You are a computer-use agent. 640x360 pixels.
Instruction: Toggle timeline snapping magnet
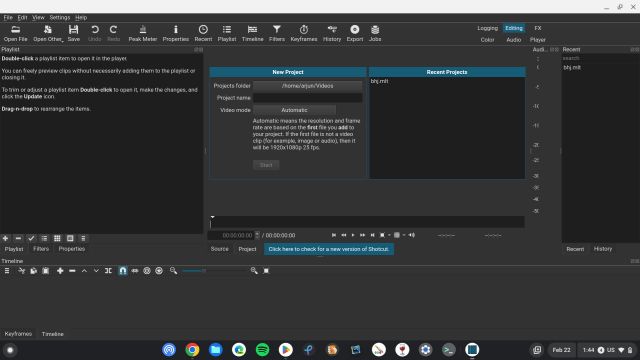tap(122, 271)
